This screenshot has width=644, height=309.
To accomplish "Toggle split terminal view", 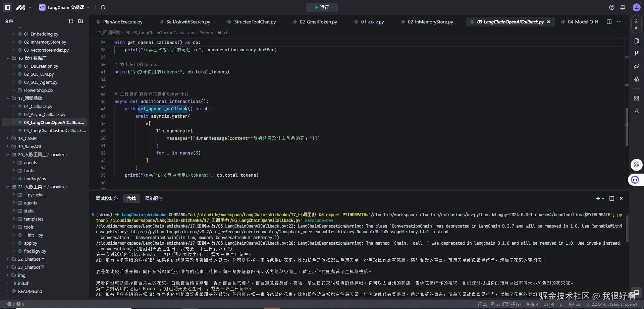I will coord(611,198).
